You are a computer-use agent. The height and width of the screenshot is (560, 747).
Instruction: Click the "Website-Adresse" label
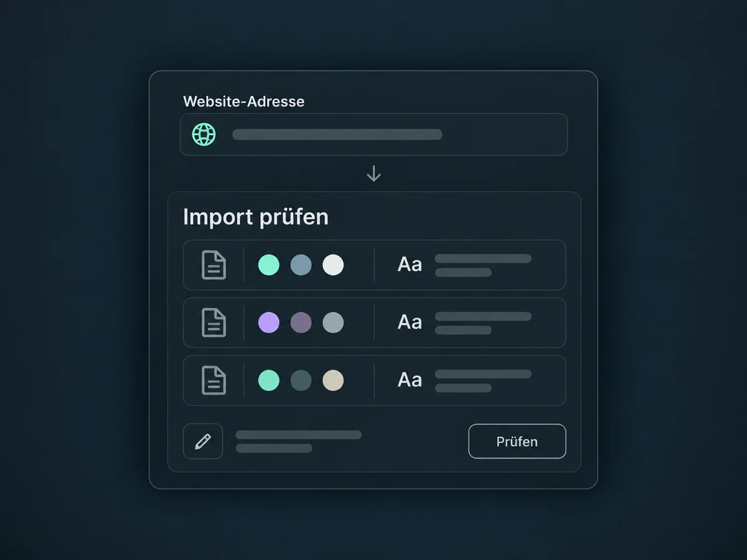[x=244, y=101]
